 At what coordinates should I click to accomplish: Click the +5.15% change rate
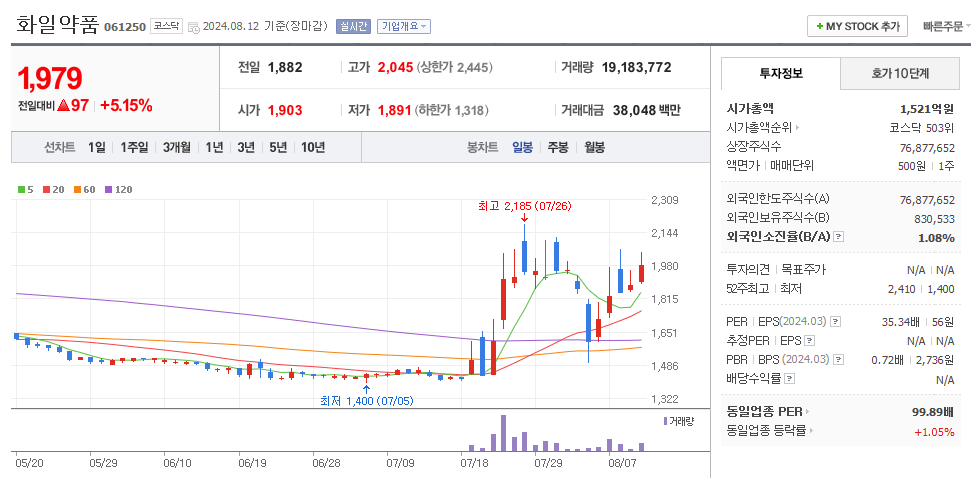click(x=126, y=106)
